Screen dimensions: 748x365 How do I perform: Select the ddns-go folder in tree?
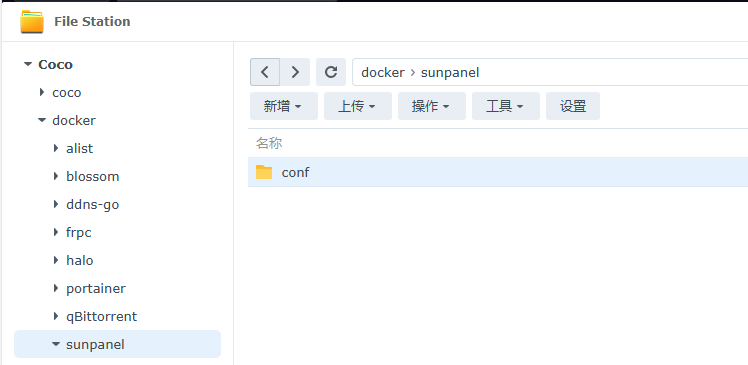coord(93,205)
